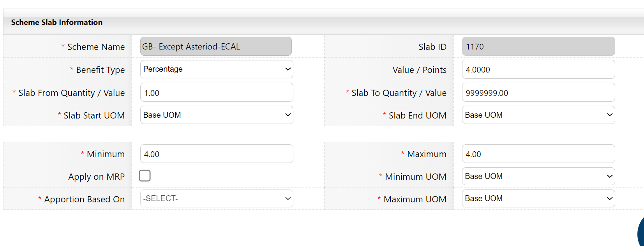The width and height of the screenshot is (644, 246).
Task: Click the Scheme Name field
Action: [x=216, y=46]
